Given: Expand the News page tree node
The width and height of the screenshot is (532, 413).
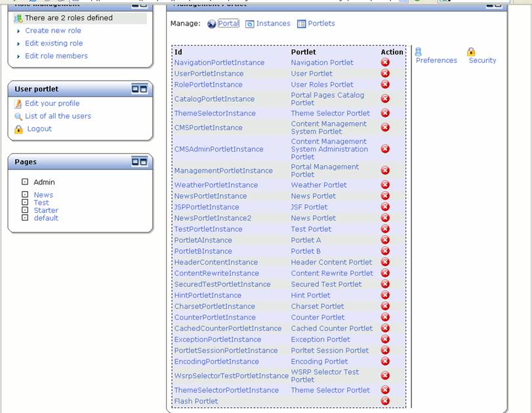Looking at the screenshot, I should 25,194.
